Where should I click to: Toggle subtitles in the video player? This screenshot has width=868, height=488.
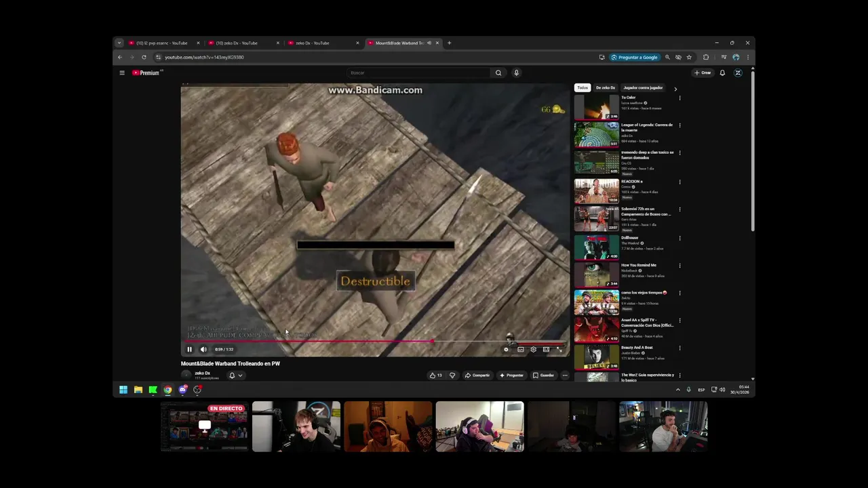[520, 349]
